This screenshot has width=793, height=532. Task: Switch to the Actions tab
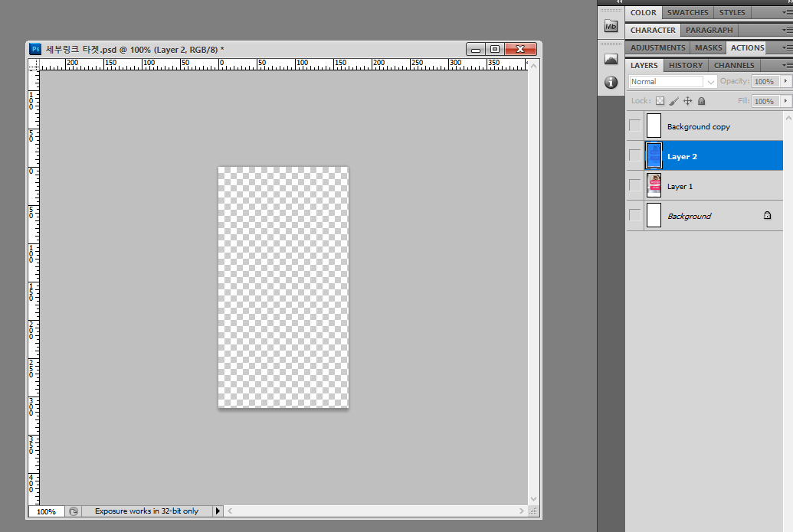[x=748, y=48]
